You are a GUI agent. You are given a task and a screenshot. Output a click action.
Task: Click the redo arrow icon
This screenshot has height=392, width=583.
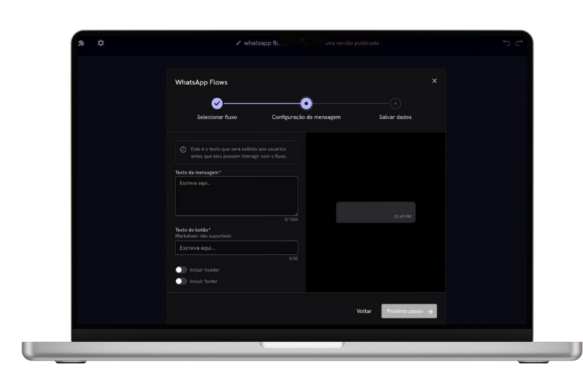[x=519, y=43]
